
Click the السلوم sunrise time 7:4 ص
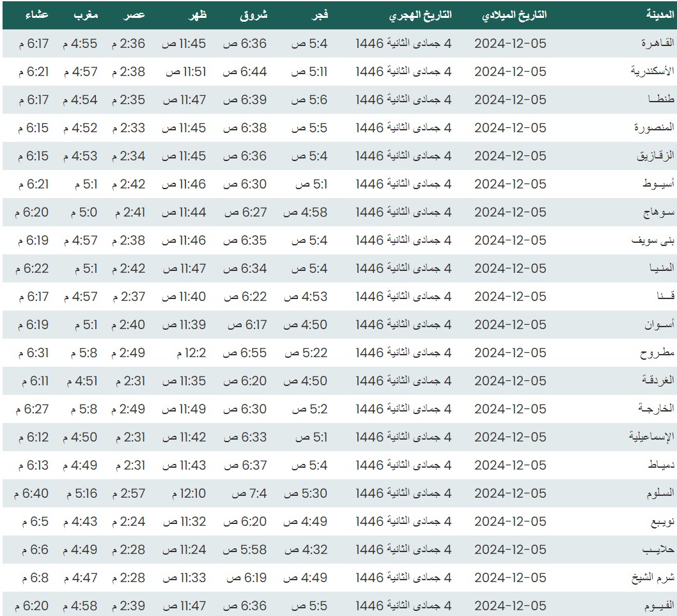245,493
